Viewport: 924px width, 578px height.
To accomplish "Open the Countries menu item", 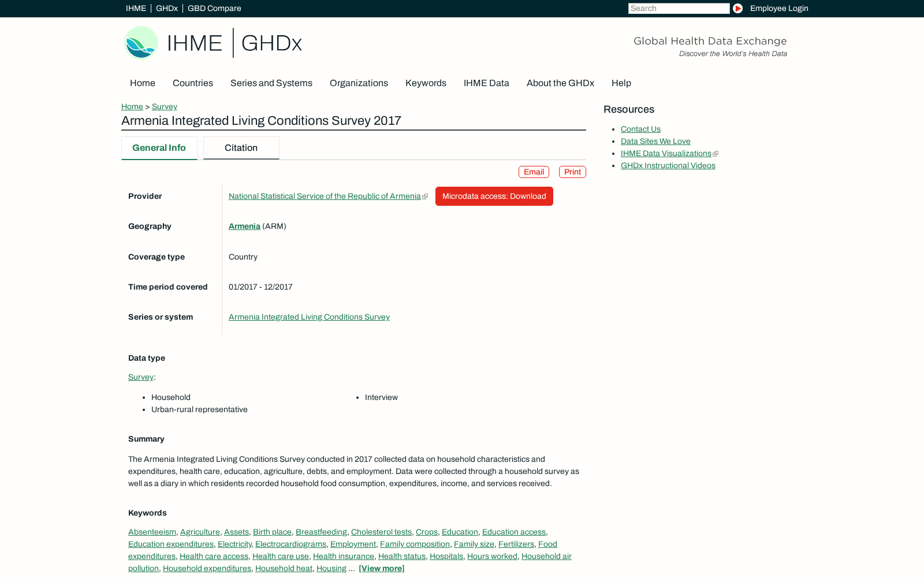I will [x=193, y=83].
